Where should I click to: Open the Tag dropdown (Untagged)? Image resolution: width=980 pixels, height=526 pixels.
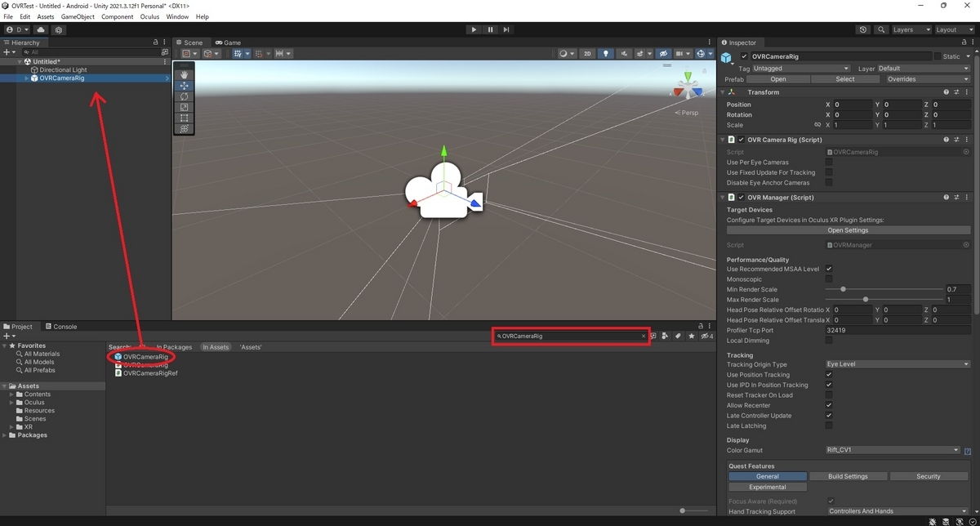click(x=801, y=69)
